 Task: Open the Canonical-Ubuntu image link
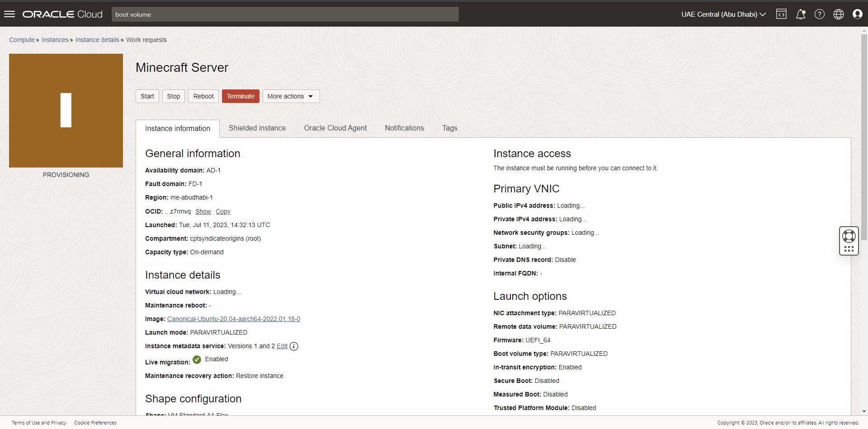(x=234, y=319)
